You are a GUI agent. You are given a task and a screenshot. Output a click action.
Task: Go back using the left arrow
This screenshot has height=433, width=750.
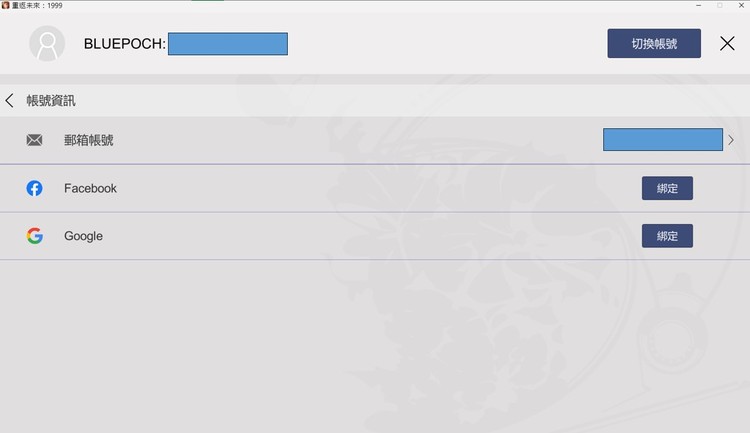pos(9,100)
